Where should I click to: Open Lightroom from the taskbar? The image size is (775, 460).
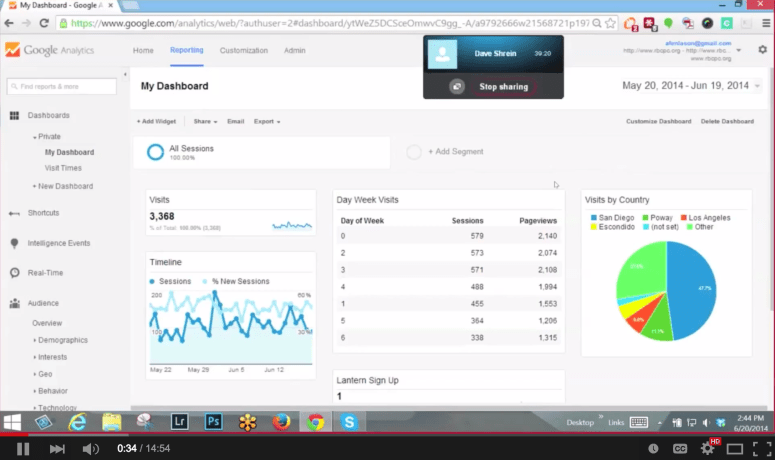pyautogui.click(x=179, y=422)
